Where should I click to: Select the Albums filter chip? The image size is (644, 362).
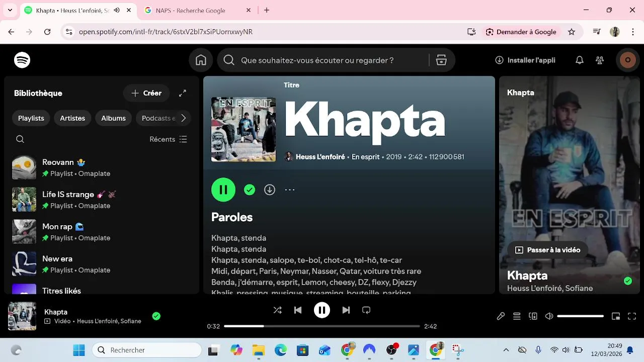113,118
